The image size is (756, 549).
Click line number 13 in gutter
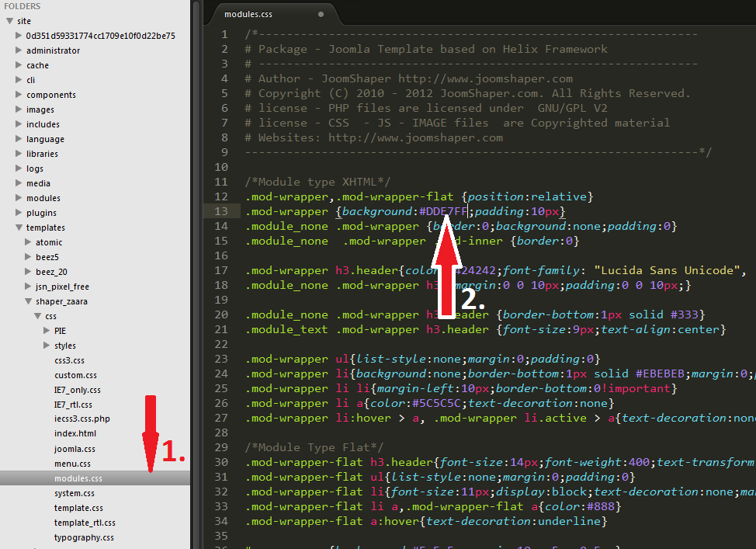click(224, 211)
